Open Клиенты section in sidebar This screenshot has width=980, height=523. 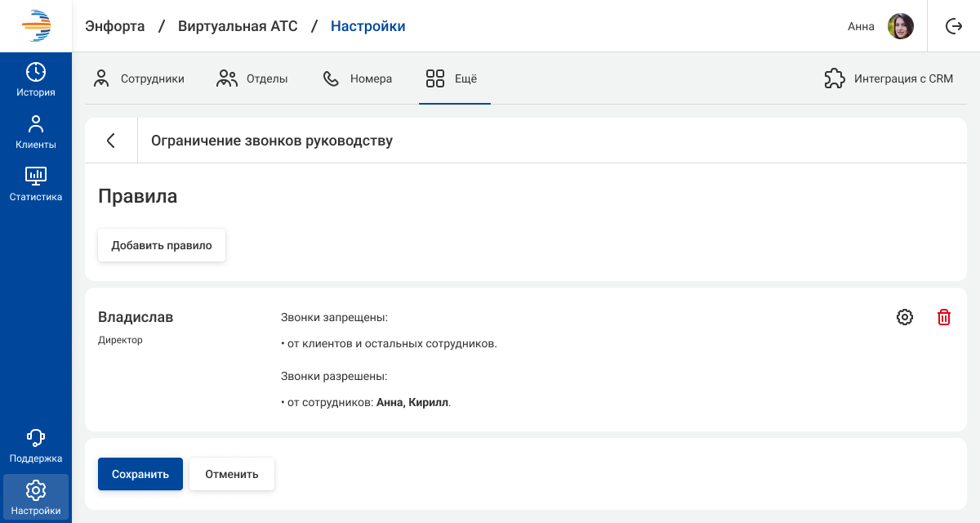click(x=36, y=132)
